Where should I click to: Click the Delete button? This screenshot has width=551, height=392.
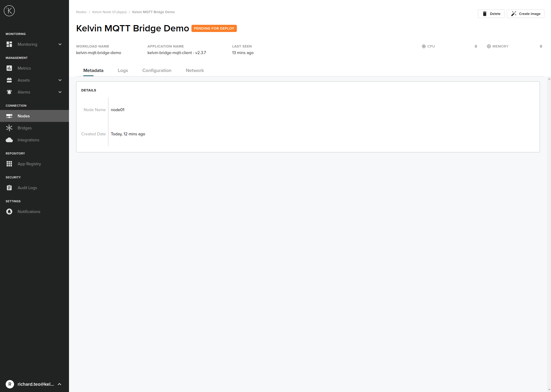tap(491, 13)
